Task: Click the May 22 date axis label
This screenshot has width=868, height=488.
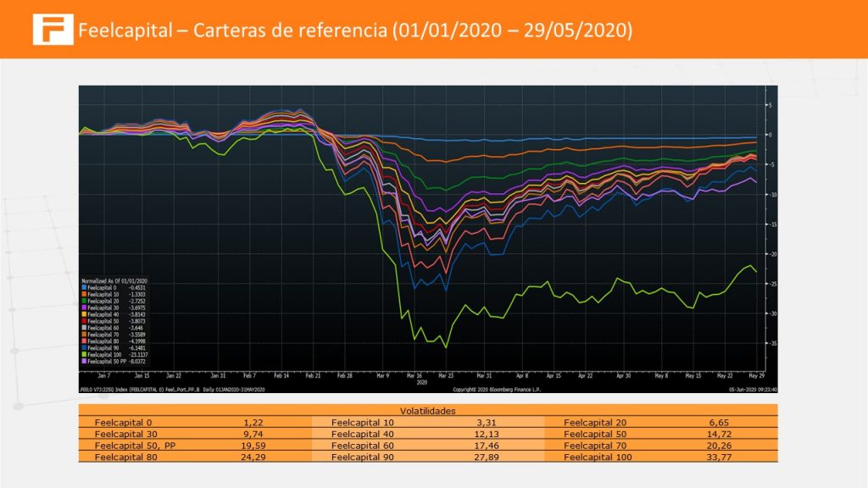Action: point(725,375)
